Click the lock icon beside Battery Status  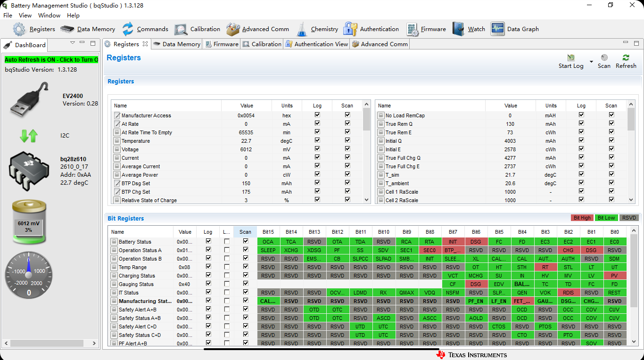pos(114,242)
